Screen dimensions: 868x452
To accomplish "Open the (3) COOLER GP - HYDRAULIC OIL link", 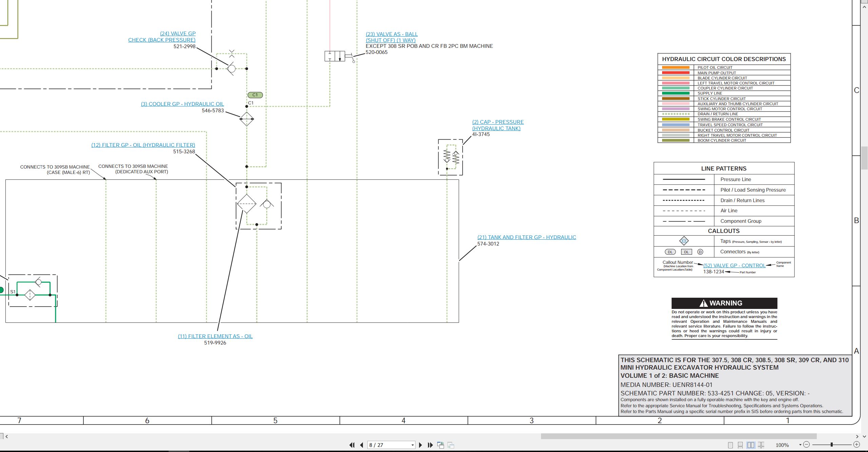I will [x=182, y=104].
